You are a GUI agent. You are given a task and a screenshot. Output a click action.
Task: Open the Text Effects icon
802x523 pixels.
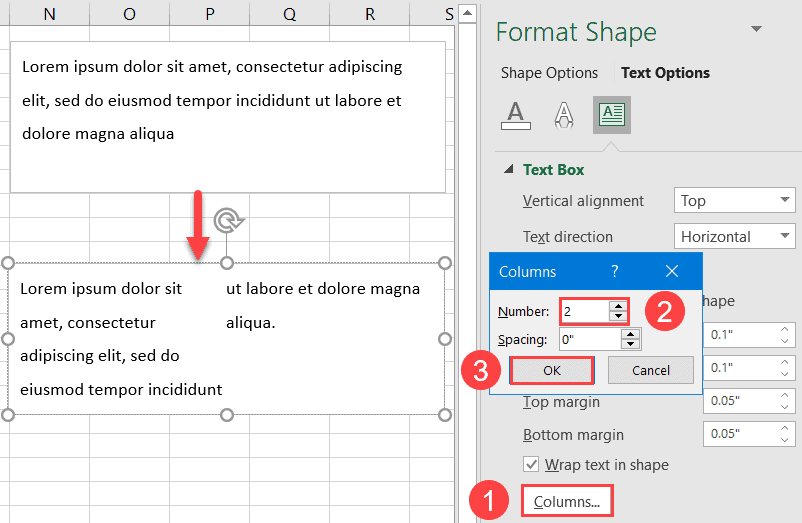(564, 116)
